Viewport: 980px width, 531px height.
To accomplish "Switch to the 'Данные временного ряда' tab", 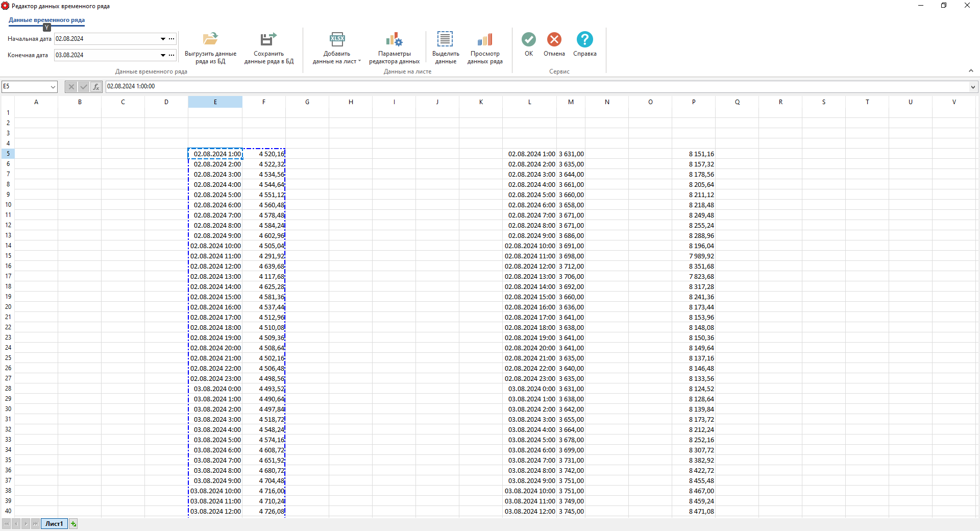I will [46, 20].
